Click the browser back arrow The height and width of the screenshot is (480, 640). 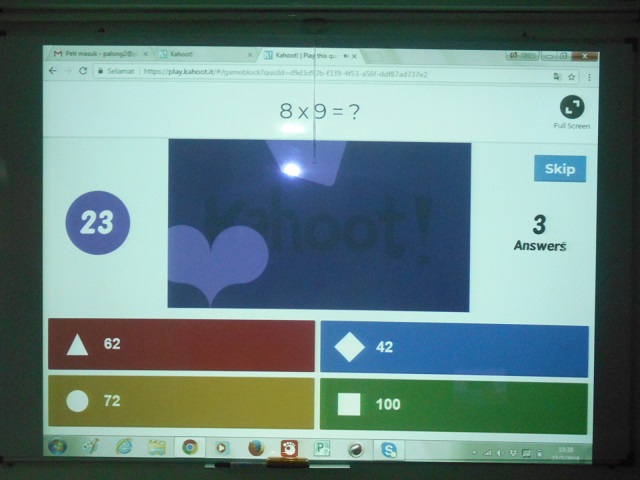coord(54,71)
